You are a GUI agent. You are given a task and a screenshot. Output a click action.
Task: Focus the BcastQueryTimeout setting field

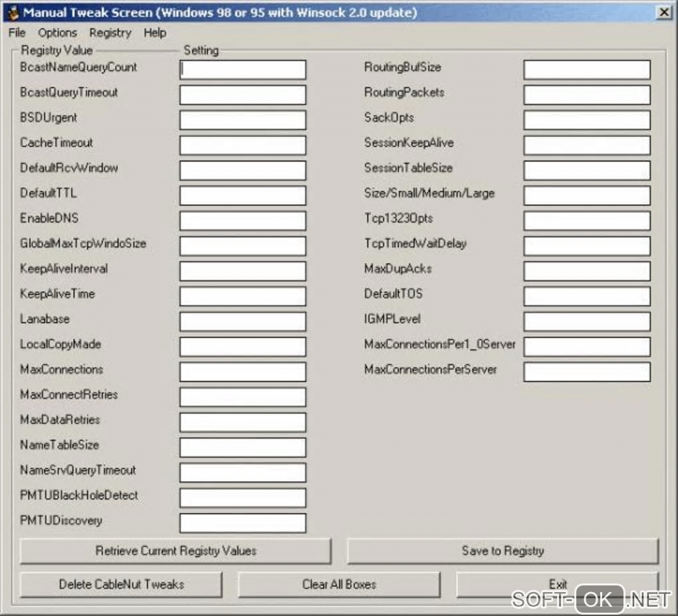[243, 94]
